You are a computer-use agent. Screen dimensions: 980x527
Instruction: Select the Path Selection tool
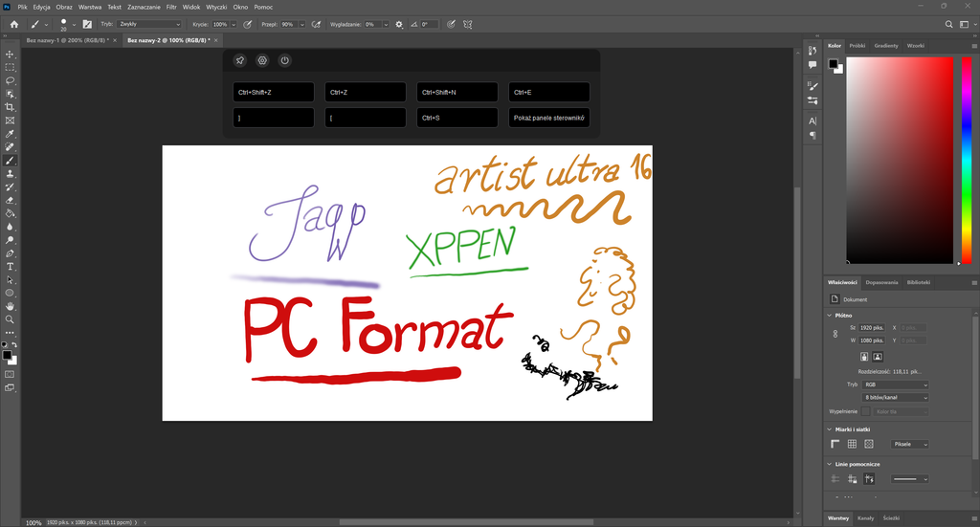click(x=10, y=279)
